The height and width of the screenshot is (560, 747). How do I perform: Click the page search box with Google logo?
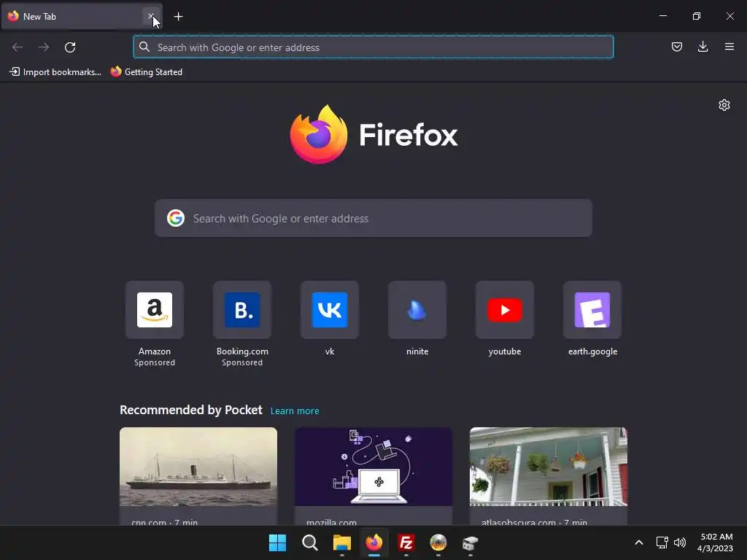373,219
